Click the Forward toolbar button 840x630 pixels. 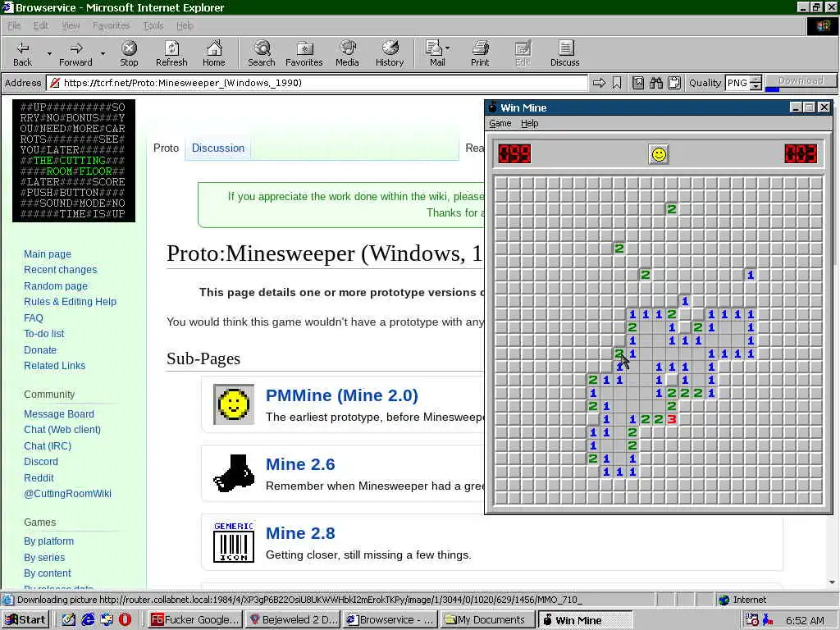(x=75, y=54)
